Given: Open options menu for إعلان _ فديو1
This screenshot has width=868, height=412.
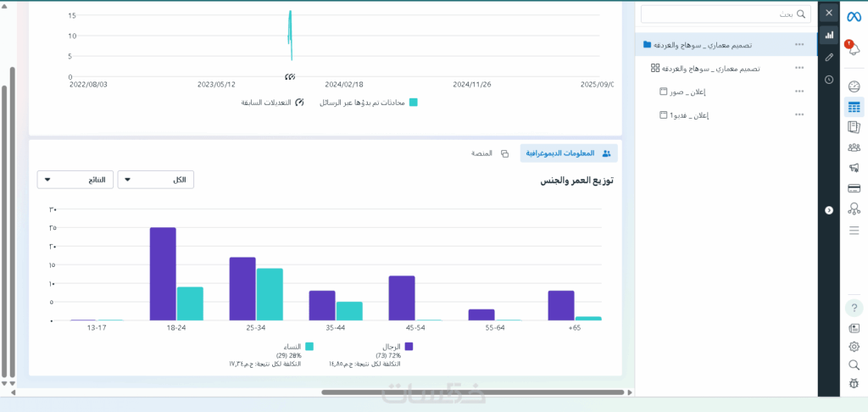Looking at the screenshot, I should [798, 114].
